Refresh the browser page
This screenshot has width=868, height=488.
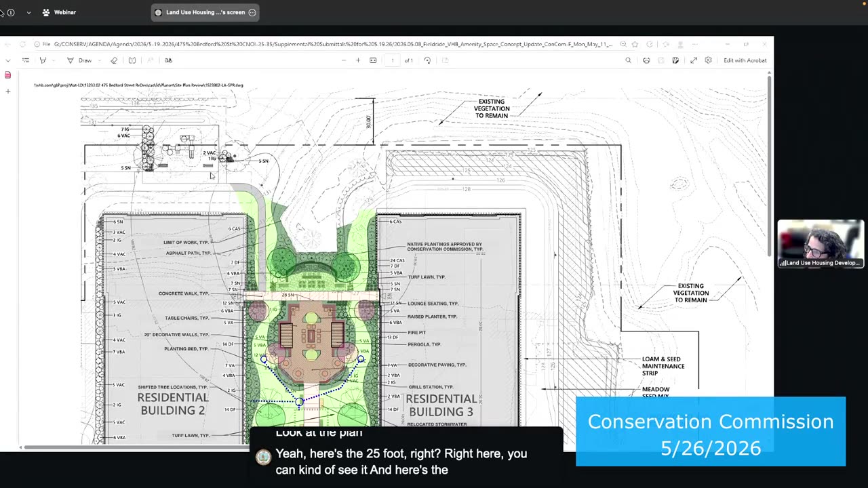22,44
